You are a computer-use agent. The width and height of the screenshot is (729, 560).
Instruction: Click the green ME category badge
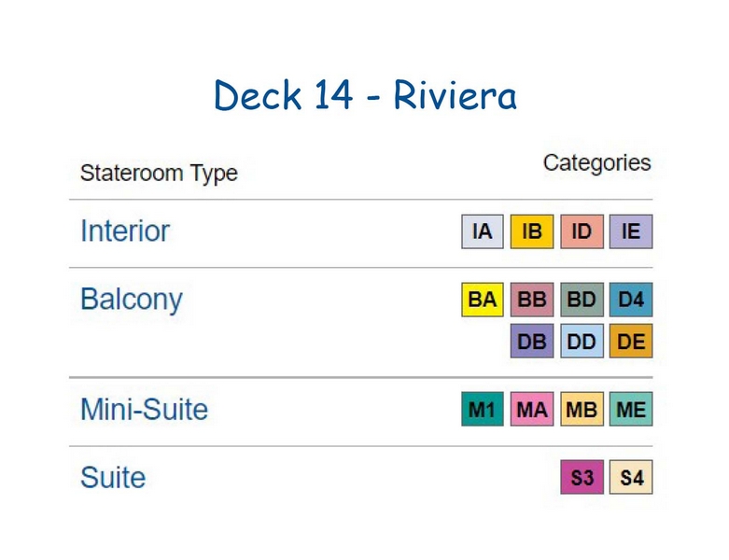click(631, 409)
